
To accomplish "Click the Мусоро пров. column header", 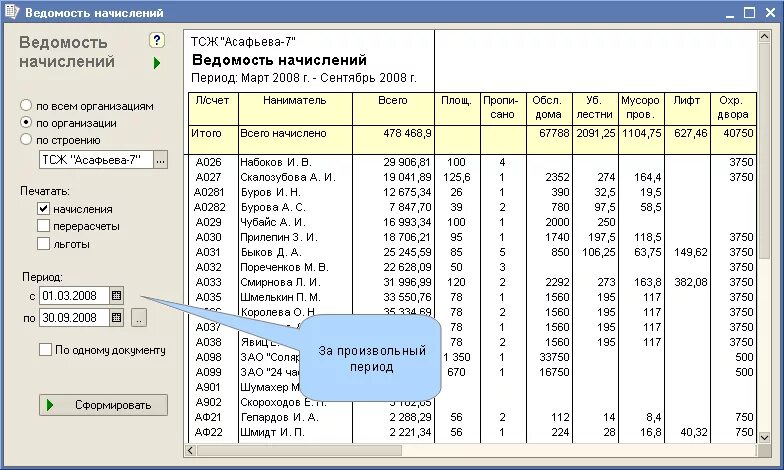I will point(641,108).
